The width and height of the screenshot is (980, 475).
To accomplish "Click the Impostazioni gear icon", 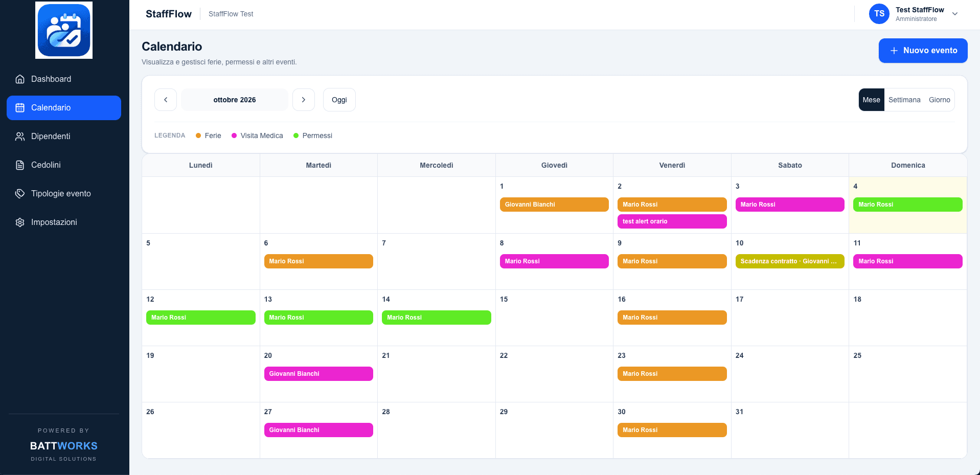I will 20,222.
